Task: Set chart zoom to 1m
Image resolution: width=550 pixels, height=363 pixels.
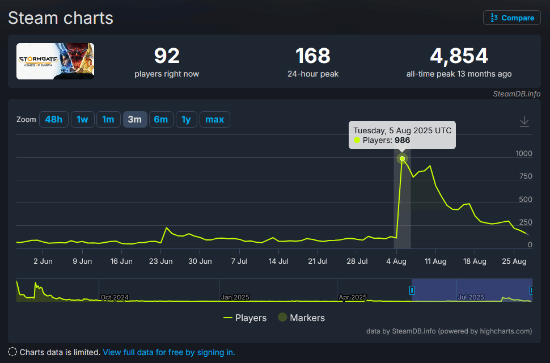Action: click(108, 120)
